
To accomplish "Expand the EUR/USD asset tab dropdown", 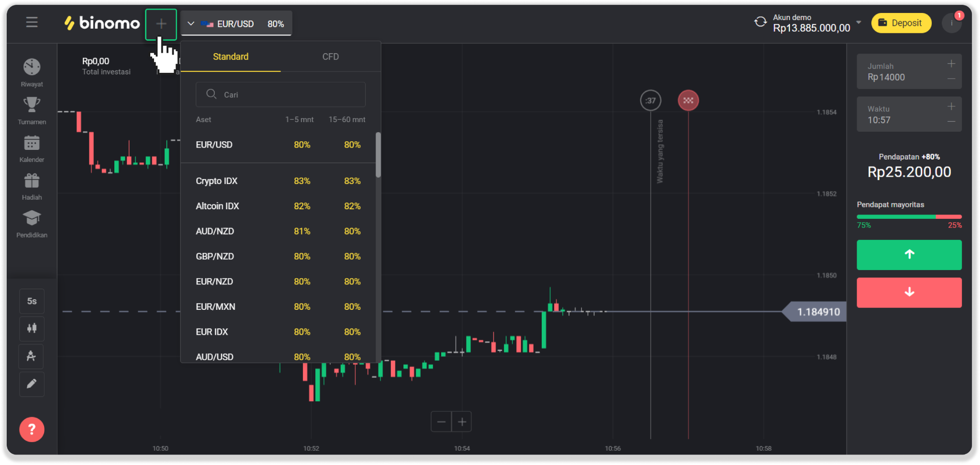I will pos(190,23).
